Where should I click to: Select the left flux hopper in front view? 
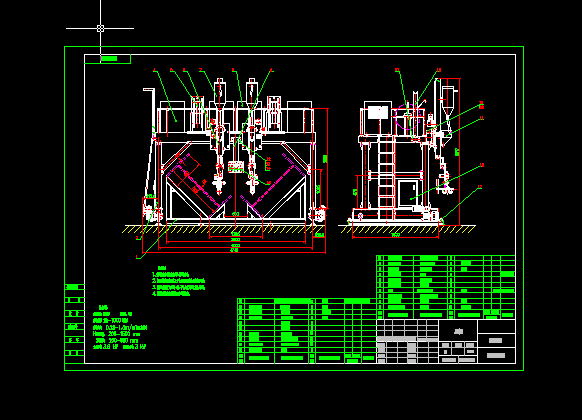220,93
